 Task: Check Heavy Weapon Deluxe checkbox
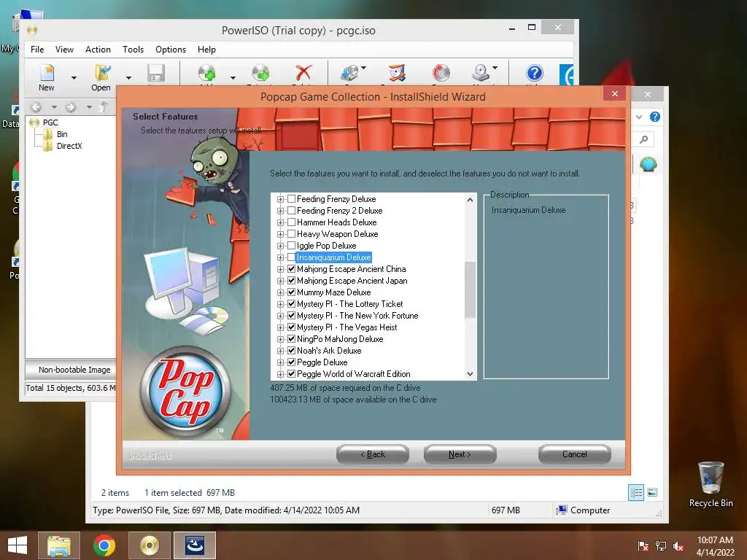coord(292,234)
